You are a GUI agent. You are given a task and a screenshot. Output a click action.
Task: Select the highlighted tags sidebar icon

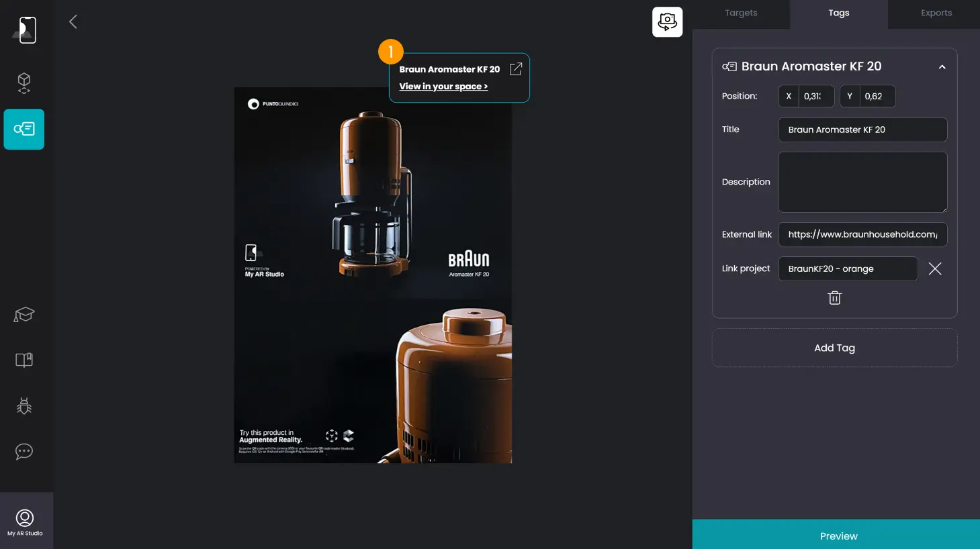coord(24,129)
